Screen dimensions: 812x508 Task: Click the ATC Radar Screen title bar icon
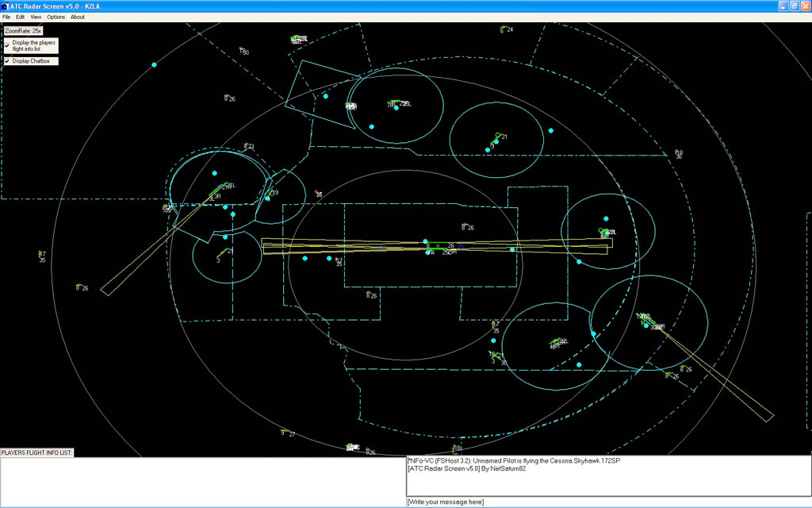(5, 6)
